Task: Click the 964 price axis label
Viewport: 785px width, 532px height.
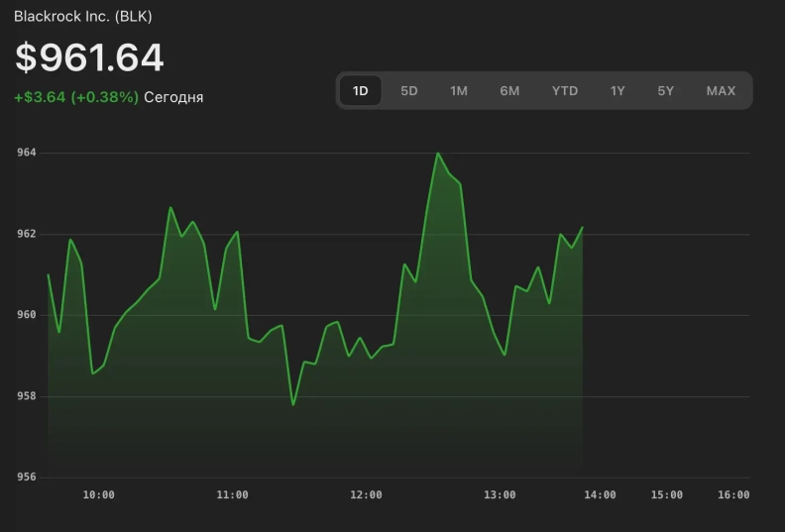Action: (x=27, y=153)
